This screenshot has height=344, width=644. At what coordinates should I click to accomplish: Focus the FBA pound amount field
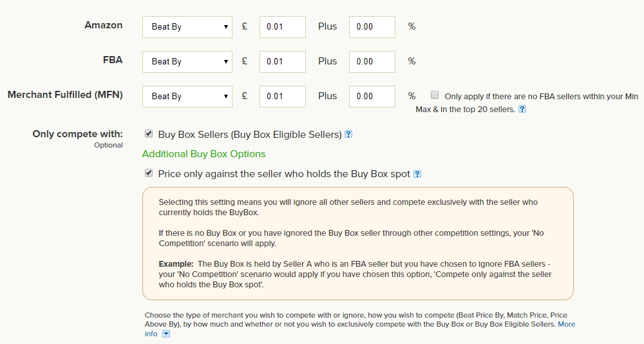(282, 62)
